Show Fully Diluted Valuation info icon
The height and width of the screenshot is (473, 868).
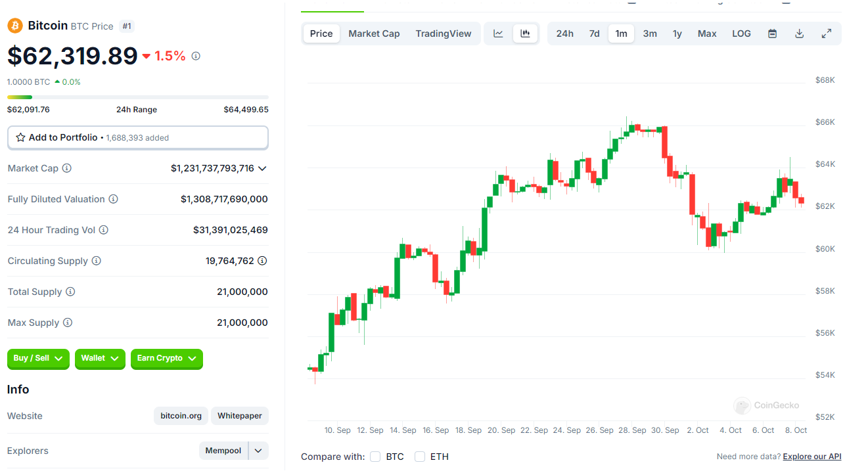coord(113,199)
